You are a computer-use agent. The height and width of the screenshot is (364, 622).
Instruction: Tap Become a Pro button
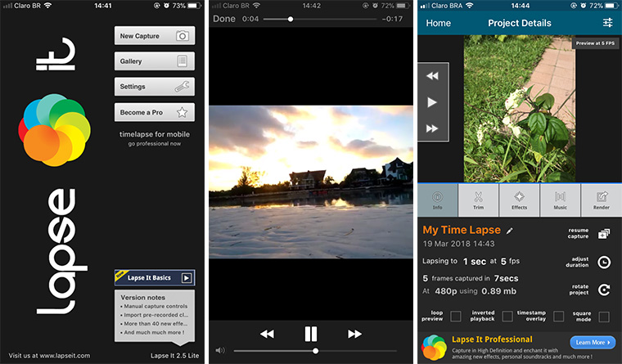point(155,112)
